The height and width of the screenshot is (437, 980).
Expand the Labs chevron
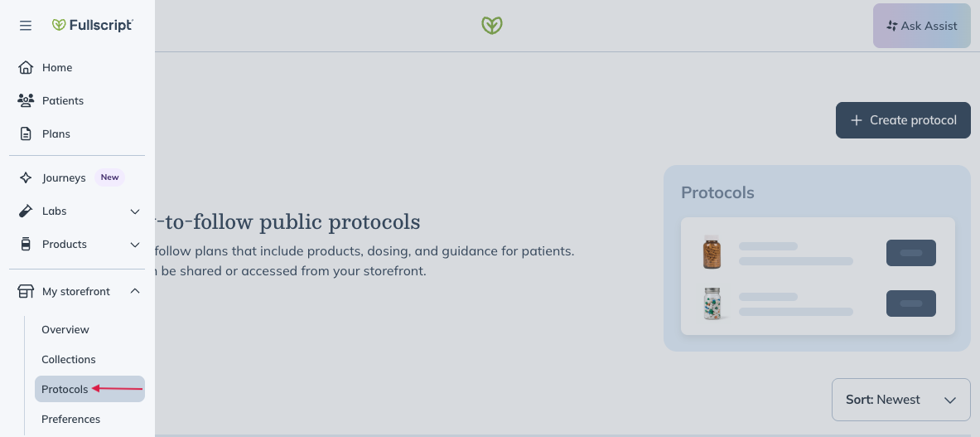click(x=135, y=212)
